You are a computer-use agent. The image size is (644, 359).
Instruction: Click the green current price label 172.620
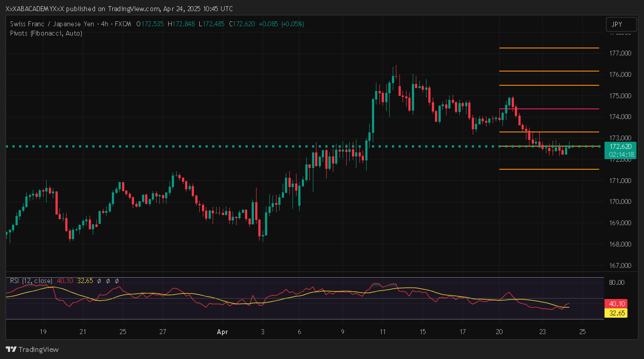click(x=620, y=147)
